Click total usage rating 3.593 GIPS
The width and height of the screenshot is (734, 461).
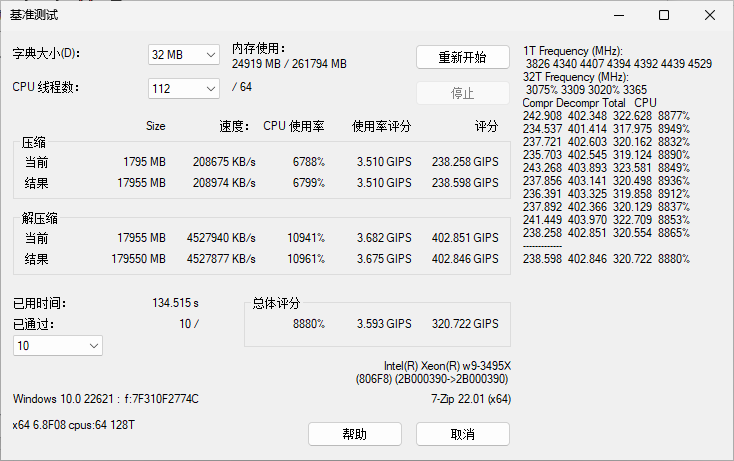click(x=384, y=324)
